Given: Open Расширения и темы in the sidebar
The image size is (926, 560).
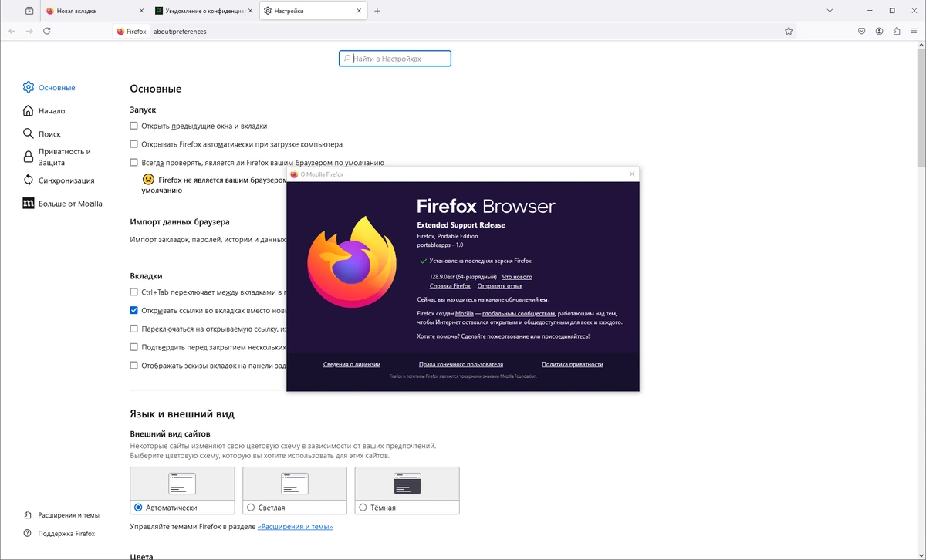Looking at the screenshot, I should click(62, 515).
